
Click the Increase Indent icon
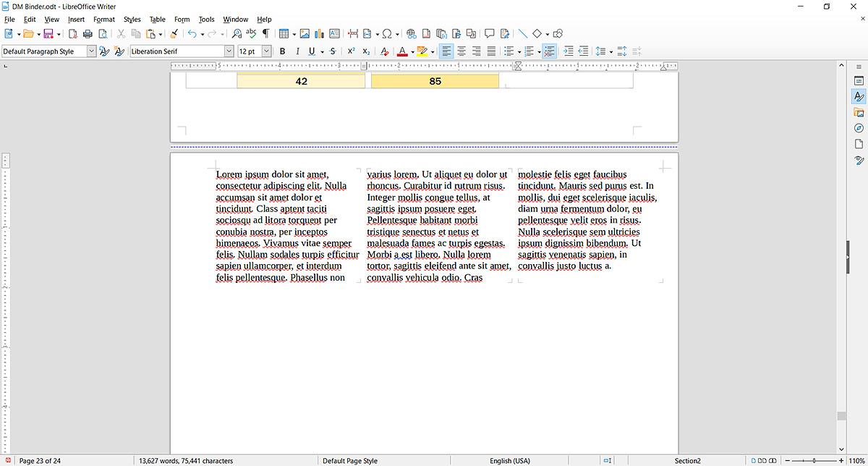pyautogui.click(x=568, y=51)
